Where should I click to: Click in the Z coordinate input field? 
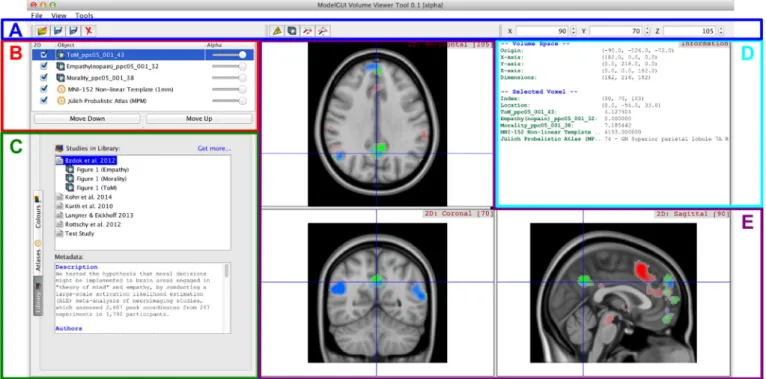coord(690,31)
